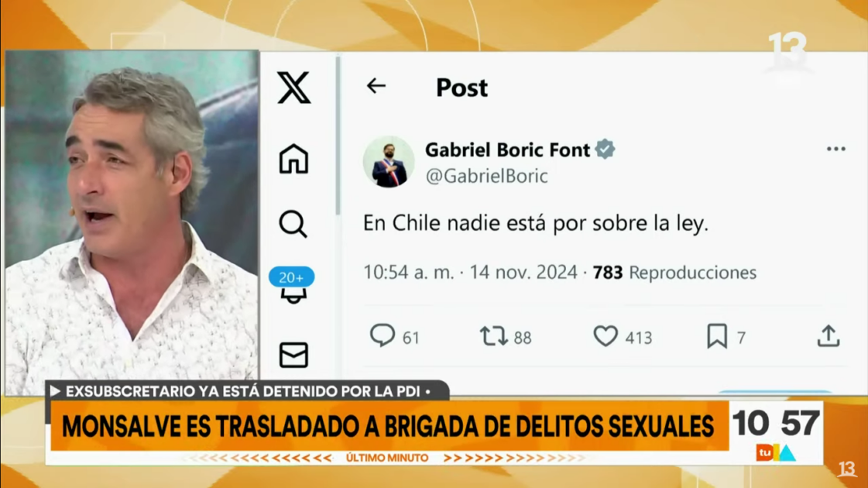Open the Home icon in sidebar
Viewport: 868px width, 488px height.
pyautogui.click(x=293, y=159)
